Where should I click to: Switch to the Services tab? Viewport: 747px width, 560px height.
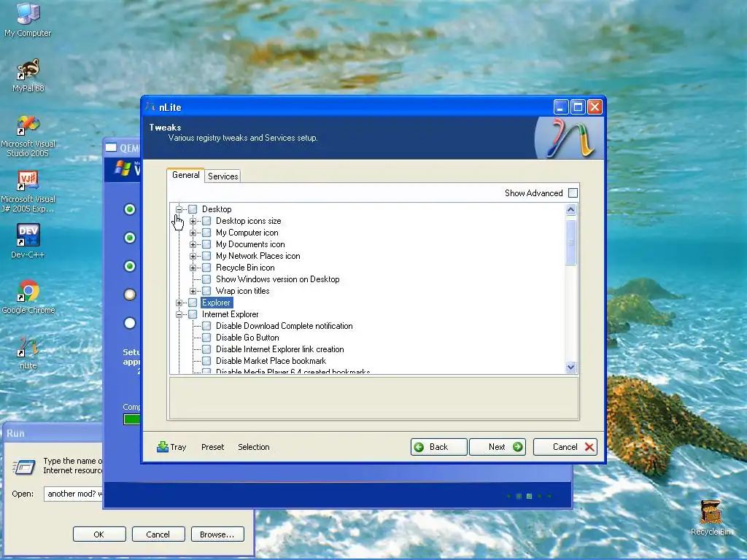coord(223,176)
